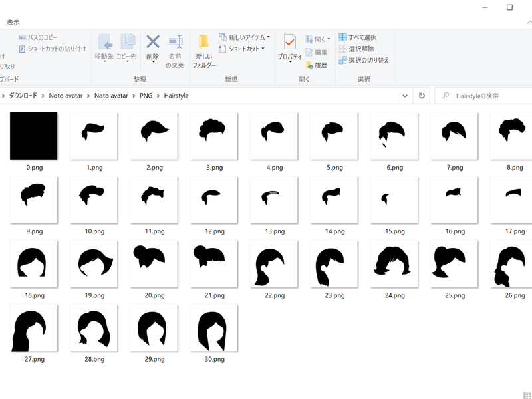The height and width of the screenshot is (399, 532).
Task: Navigate to ダウンロード in the breadcrumb path
Action: coord(23,96)
